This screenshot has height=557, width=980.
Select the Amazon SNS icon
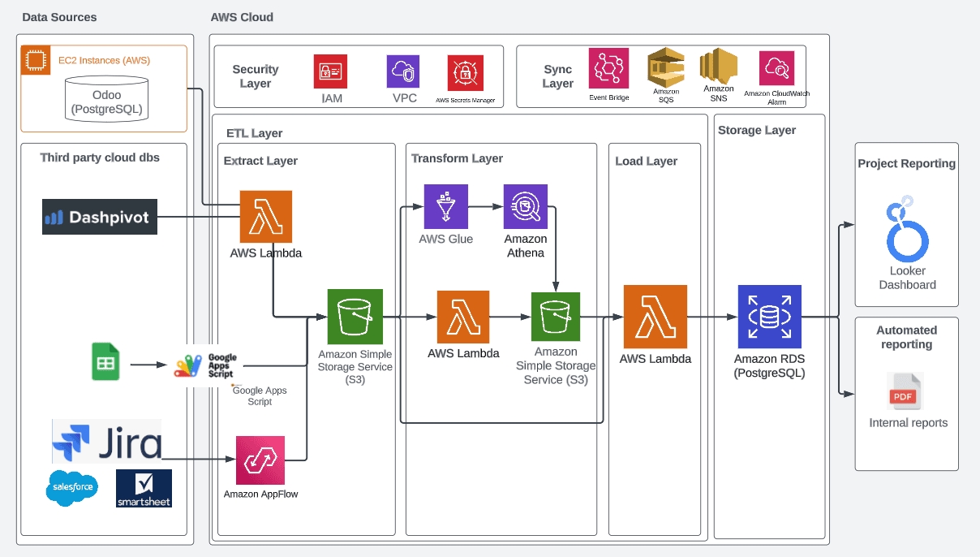[x=719, y=65]
